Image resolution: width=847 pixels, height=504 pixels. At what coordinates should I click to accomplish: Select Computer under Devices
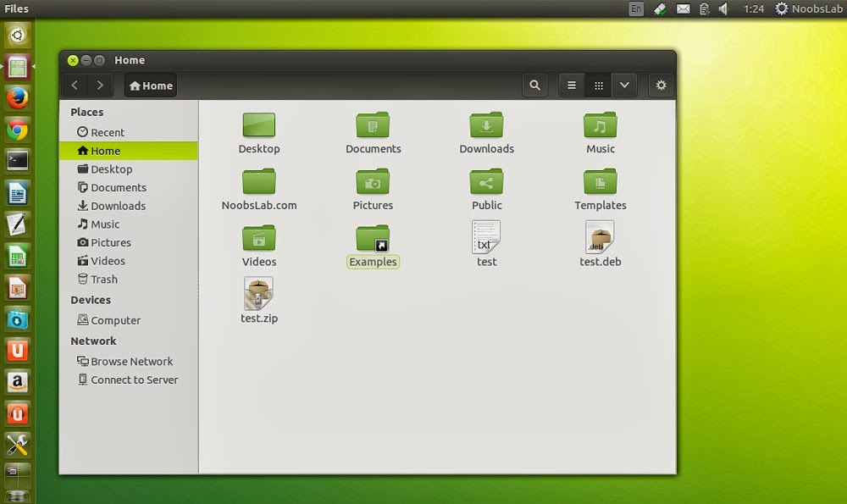click(128, 320)
